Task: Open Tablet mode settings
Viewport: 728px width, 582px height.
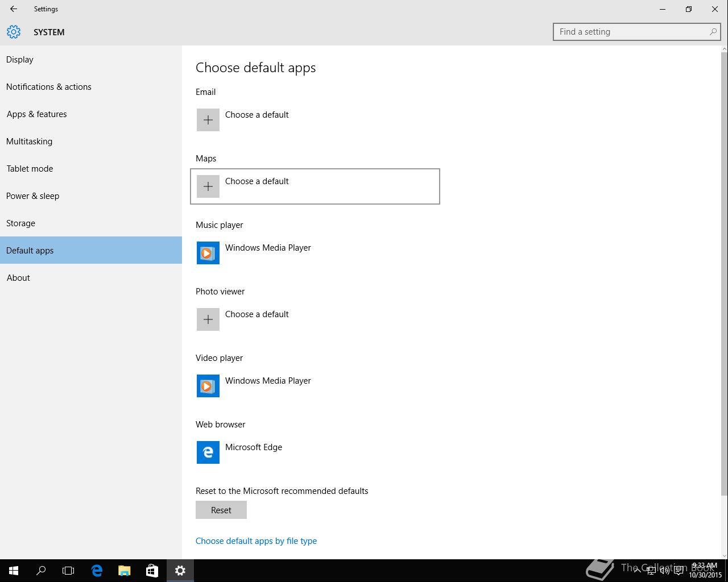Action: click(91, 168)
